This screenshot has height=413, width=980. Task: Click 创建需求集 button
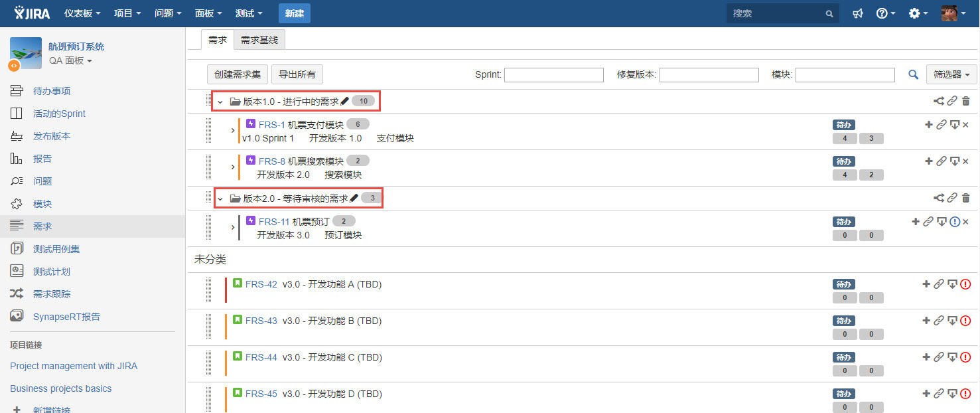(238, 74)
